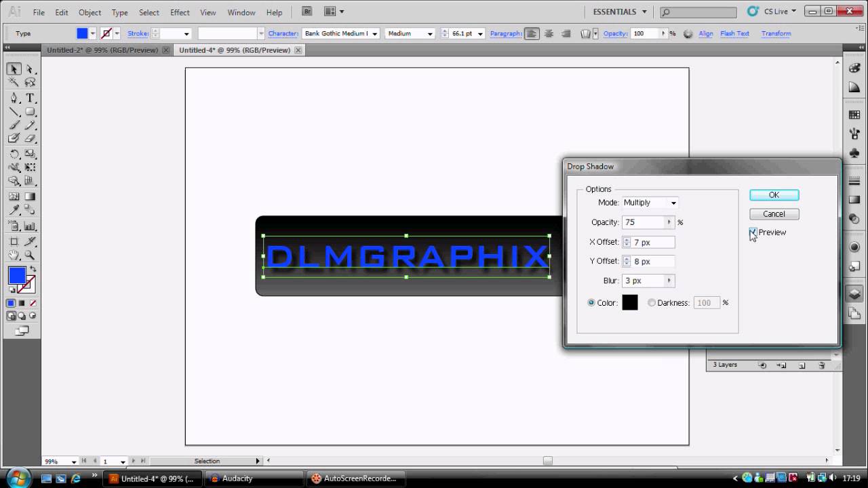Select the Type tool

(30, 98)
